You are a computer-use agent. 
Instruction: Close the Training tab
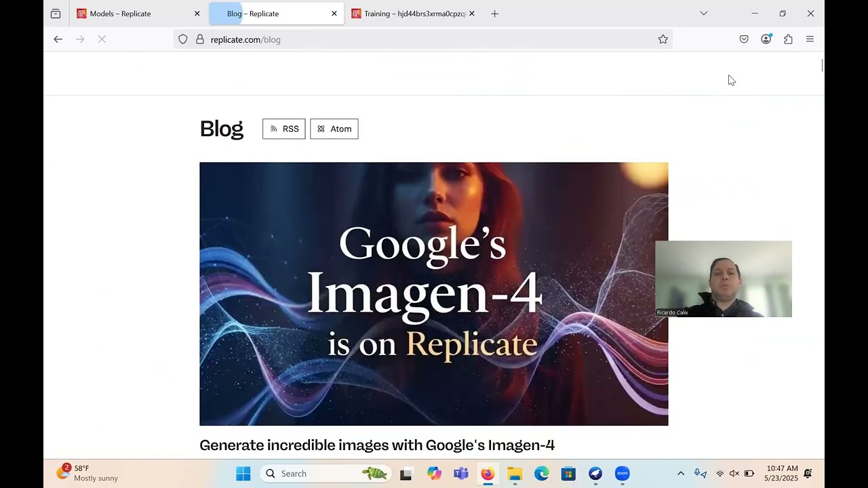click(472, 14)
